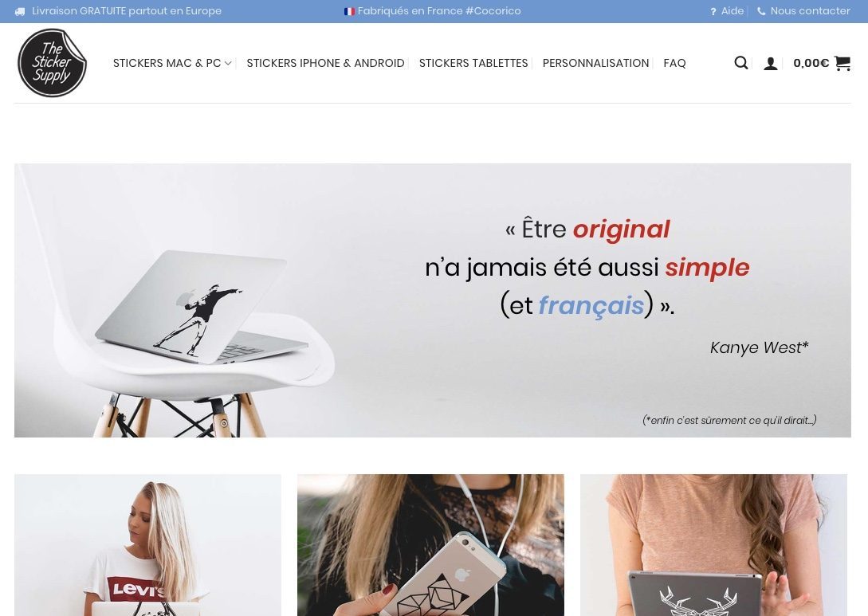Screen dimensions: 868x616
Task: Click the delivery truck icon in top bar
Action: coord(20,12)
